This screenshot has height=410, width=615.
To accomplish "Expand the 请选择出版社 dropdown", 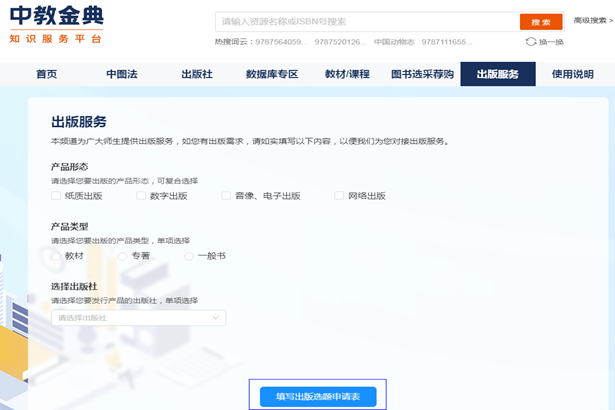I will tap(138, 318).
